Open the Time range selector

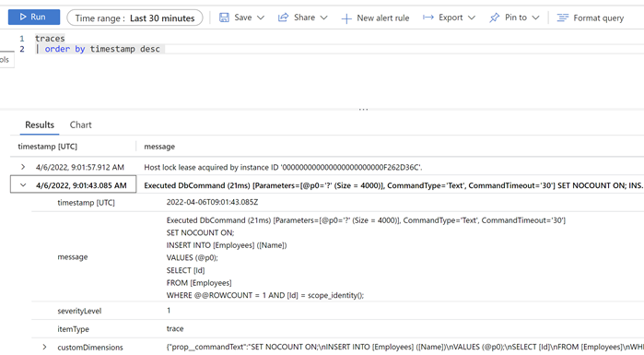click(x=135, y=18)
